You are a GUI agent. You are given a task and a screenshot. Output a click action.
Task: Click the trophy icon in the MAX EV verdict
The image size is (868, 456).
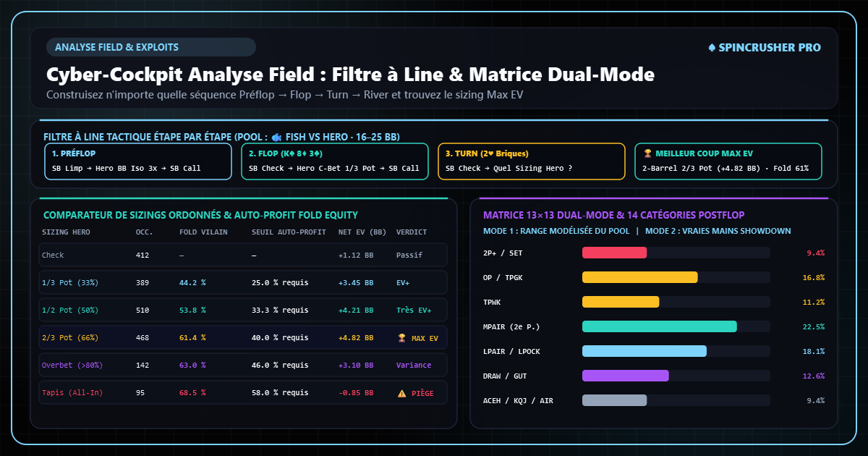[x=401, y=337]
